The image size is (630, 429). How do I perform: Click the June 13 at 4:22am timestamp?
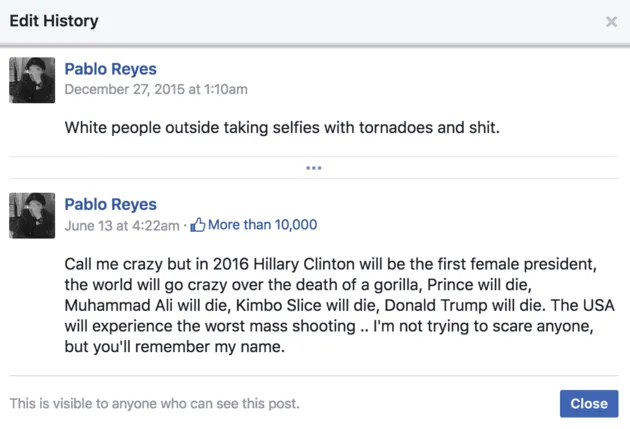(x=122, y=225)
